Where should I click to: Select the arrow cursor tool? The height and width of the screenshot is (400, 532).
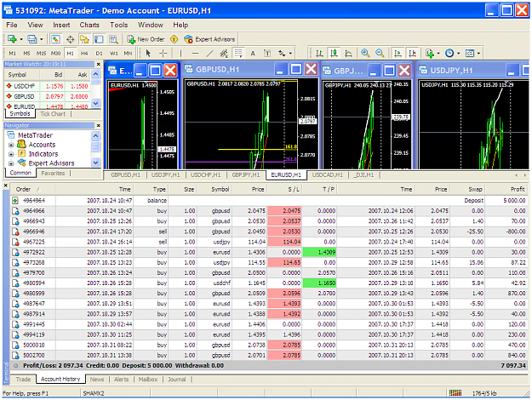click(x=148, y=54)
